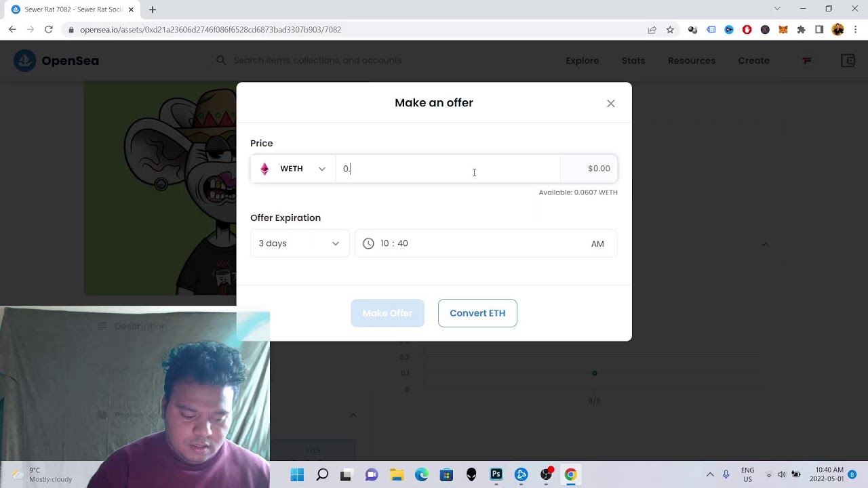Open the Extensions puzzle icon
868x488 pixels.
coord(802,30)
